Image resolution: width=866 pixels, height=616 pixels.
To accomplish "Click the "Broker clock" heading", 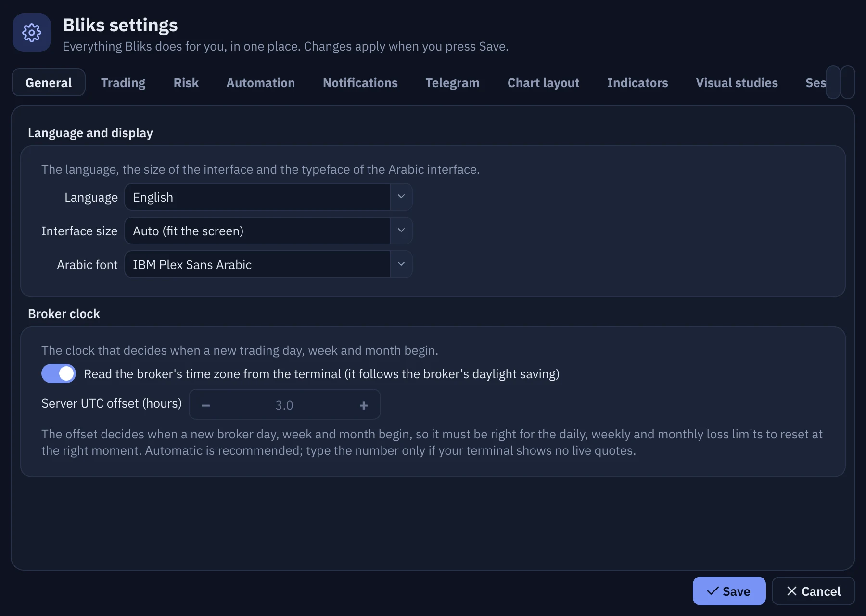I will point(64,314).
